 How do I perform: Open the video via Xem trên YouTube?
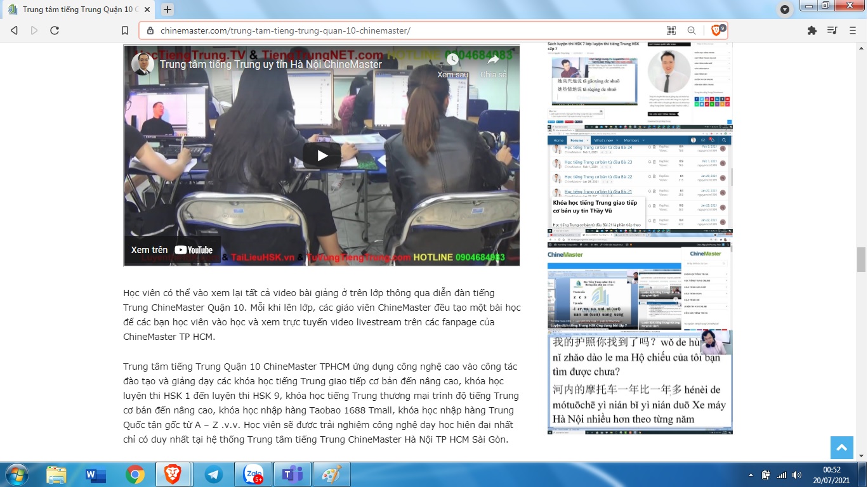tap(172, 250)
